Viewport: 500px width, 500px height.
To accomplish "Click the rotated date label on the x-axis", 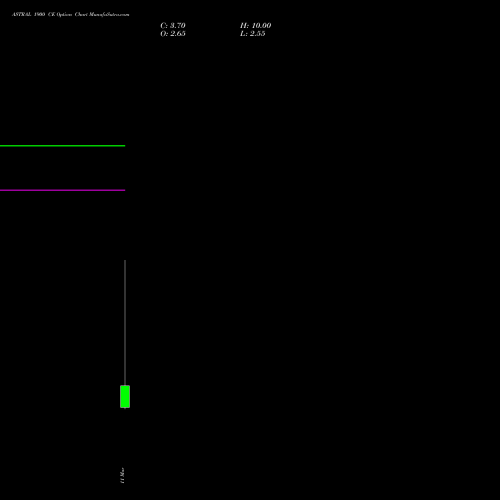I will tap(122, 475).
